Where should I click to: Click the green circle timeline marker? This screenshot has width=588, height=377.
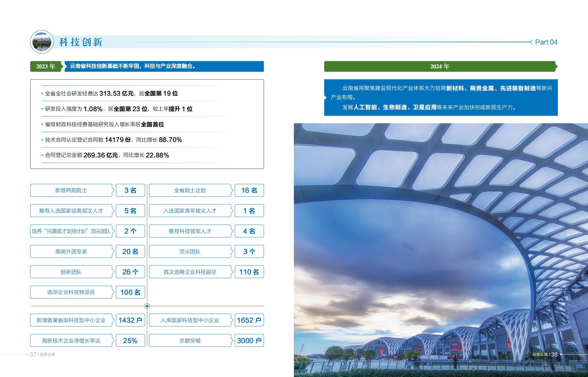[147, 306]
